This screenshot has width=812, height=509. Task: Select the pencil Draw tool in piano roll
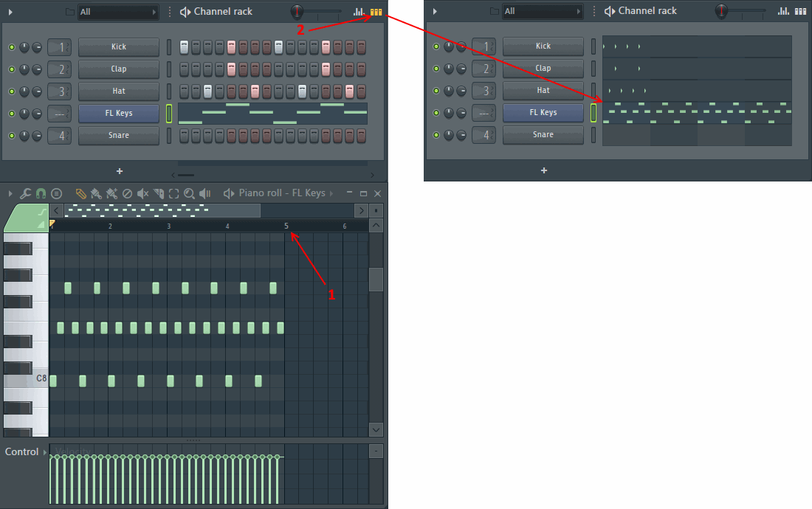click(x=81, y=193)
